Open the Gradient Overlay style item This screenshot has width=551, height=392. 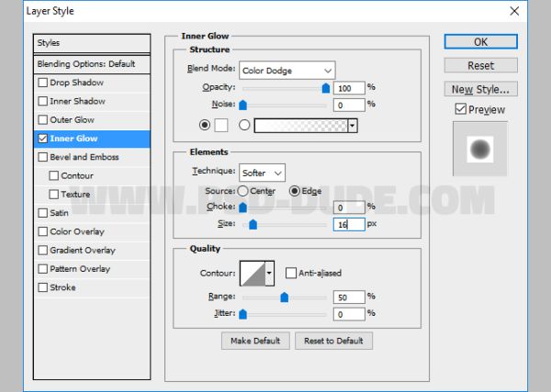[x=83, y=250]
